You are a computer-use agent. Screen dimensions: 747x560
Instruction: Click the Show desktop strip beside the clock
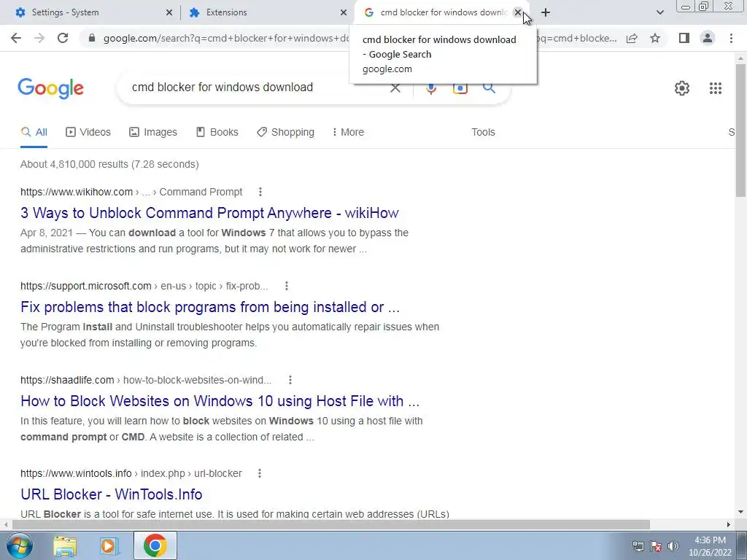tap(742, 545)
